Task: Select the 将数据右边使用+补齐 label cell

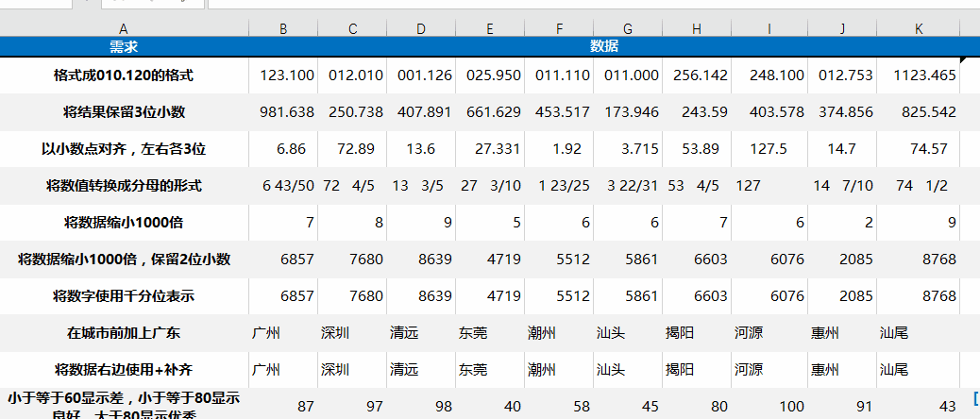Action: pos(124,370)
